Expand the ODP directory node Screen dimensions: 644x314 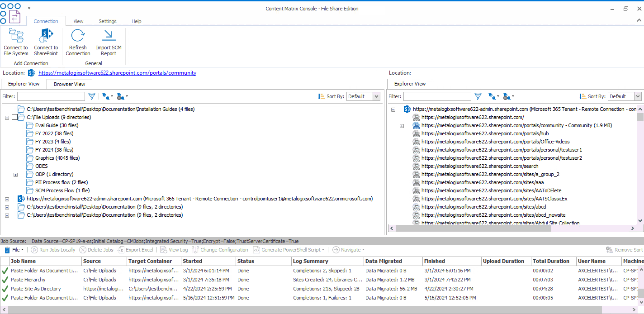15,174
